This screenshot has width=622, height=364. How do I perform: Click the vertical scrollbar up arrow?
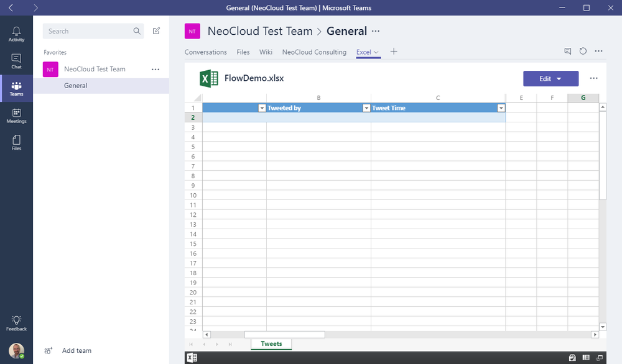[x=603, y=107]
